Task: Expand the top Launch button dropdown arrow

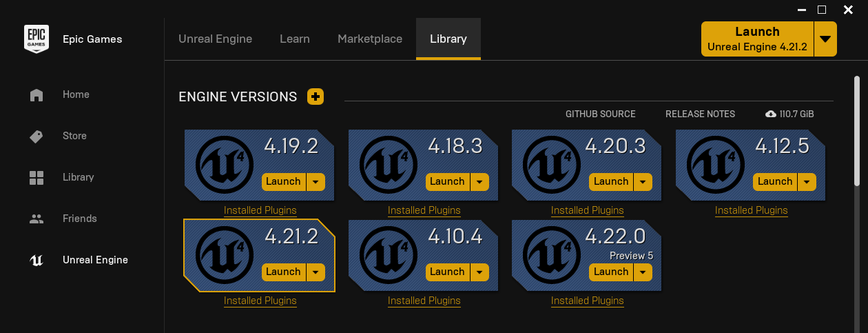Action: coord(825,39)
